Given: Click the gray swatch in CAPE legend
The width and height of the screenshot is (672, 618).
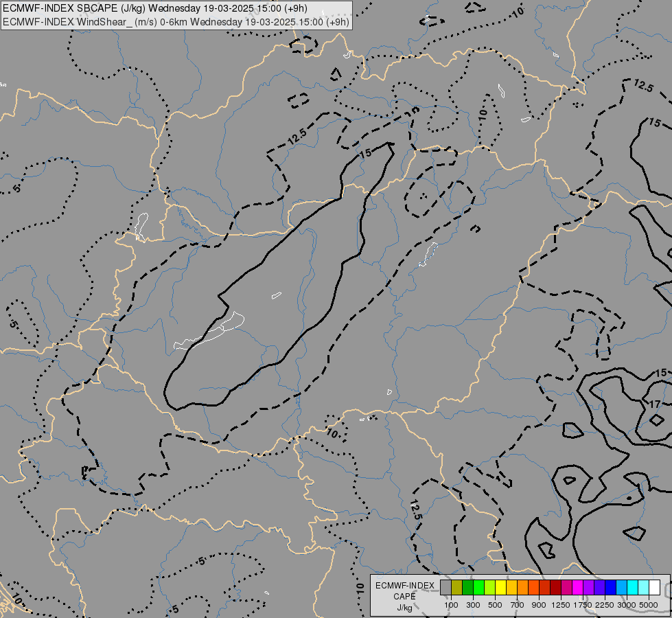Looking at the screenshot, I should [x=445, y=587].
